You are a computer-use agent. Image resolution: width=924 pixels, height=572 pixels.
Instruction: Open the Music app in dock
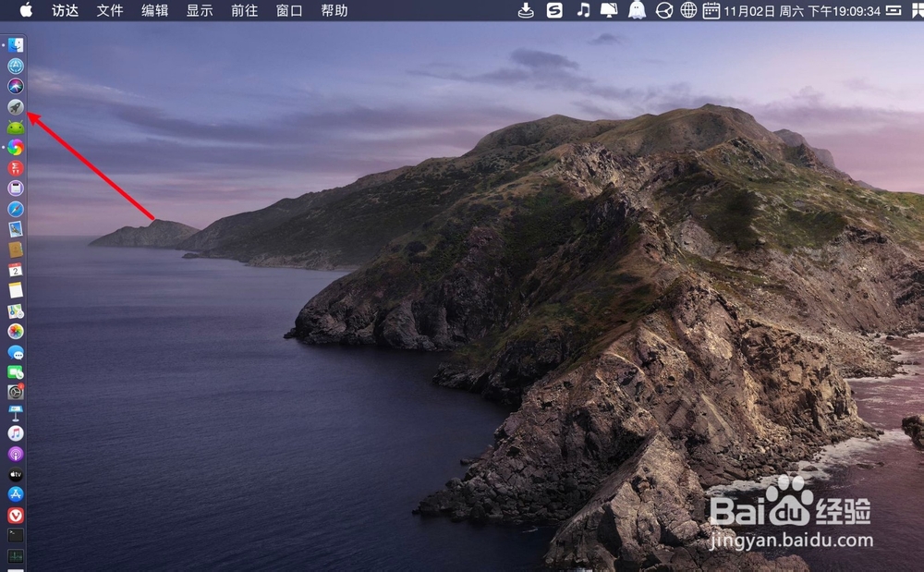pos(16,433)
